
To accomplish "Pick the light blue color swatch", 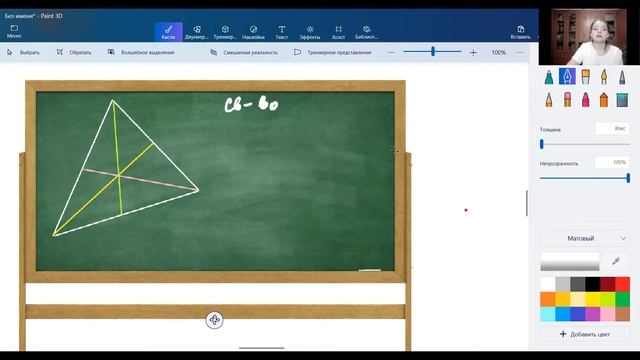I will tap(547, 314).
